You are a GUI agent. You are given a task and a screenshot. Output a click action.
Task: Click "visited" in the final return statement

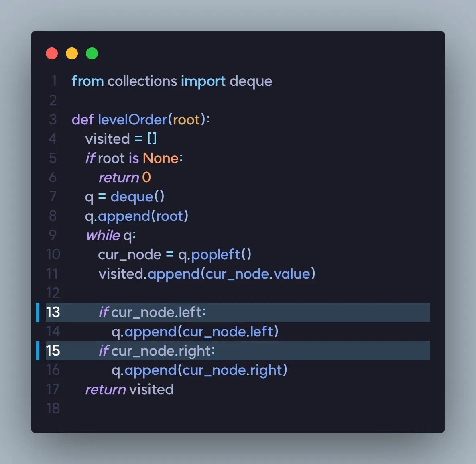tap(151, 389)
